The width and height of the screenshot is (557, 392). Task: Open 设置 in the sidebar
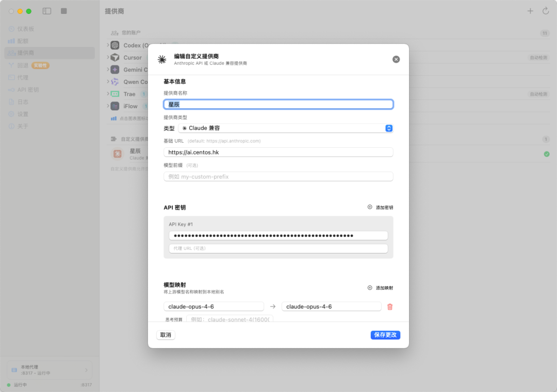pos(23,114)
